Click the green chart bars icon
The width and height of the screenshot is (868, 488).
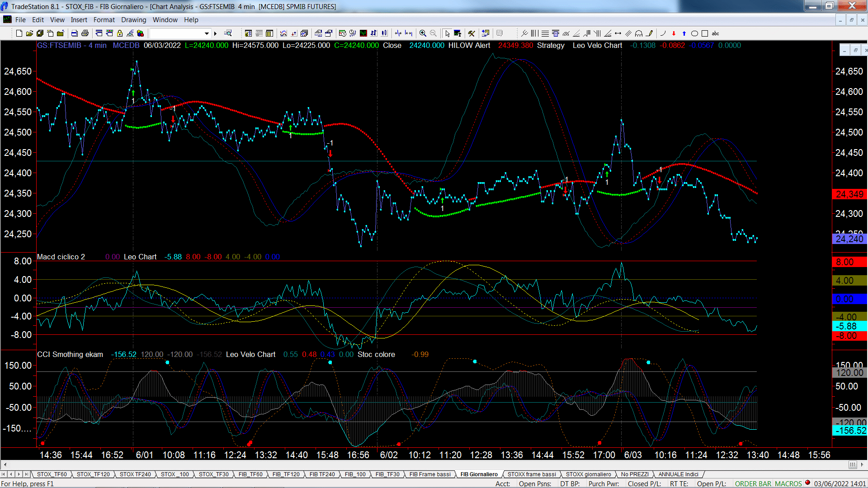(x=363, y=33)
